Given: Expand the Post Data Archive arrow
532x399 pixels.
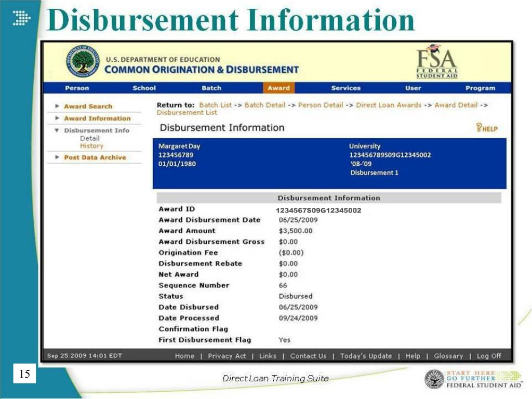Looking at the screenshot, I should tap(57, 157).
